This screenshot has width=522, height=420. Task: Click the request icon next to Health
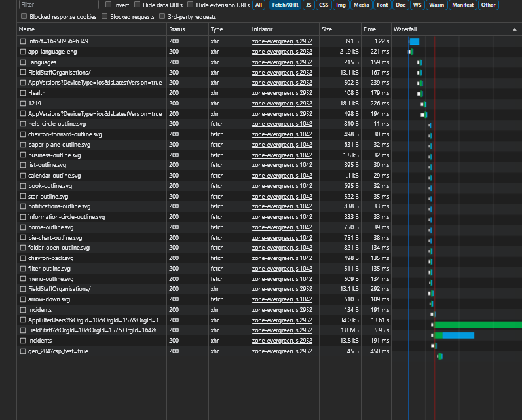click(x=23, y=93)
